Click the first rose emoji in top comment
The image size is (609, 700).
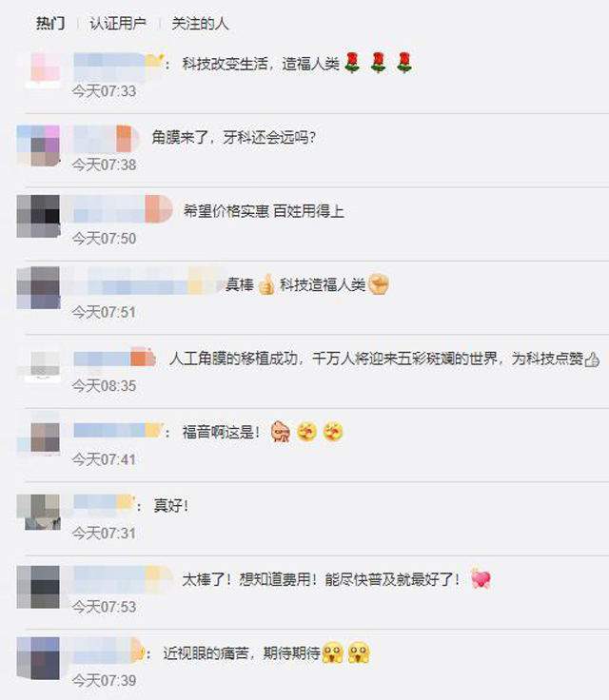tap(352, 63)
